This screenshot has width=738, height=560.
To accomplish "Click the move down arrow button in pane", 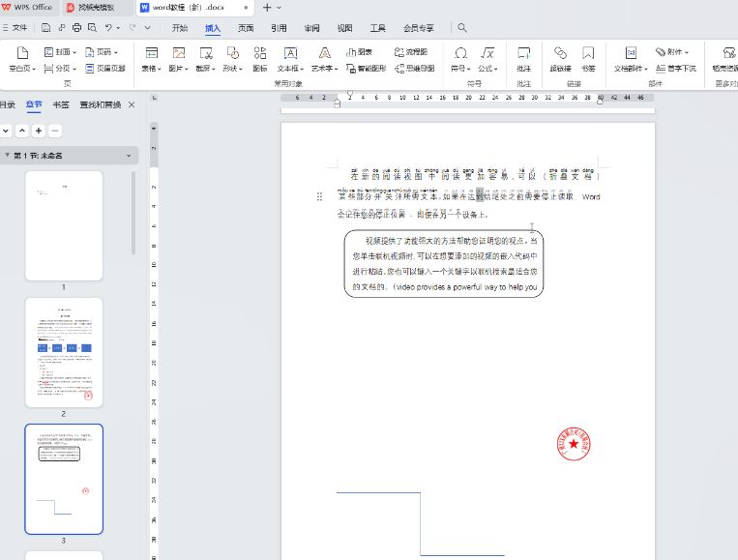I will click(6, 131).
